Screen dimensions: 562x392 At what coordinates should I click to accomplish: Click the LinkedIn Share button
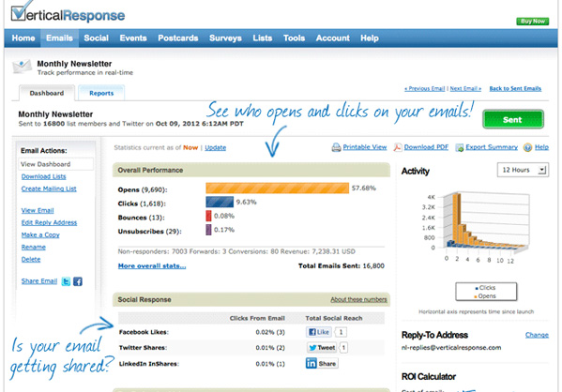point(322,363)
